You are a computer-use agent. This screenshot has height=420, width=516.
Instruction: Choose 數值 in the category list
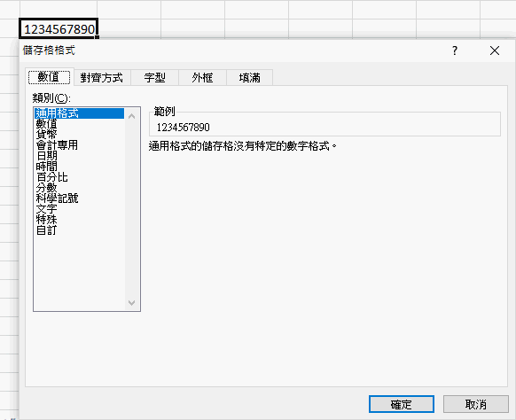pyautogui.click(x=46, y=124)
